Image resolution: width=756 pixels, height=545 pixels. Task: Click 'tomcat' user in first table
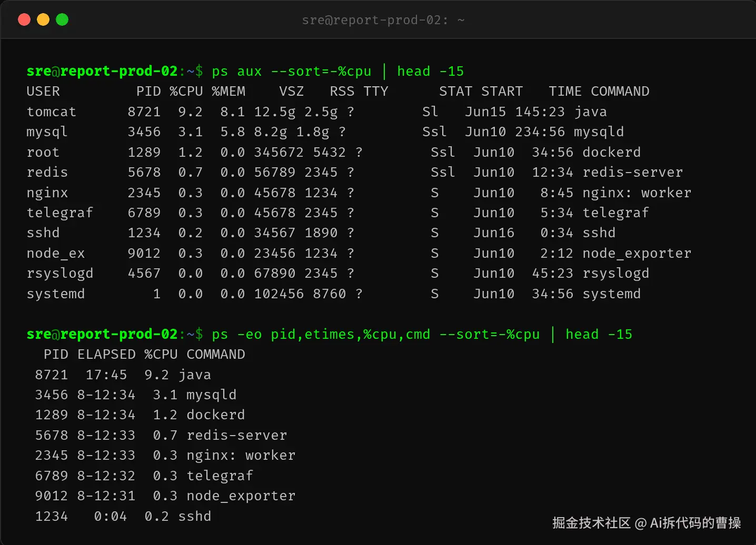point(52,112)
